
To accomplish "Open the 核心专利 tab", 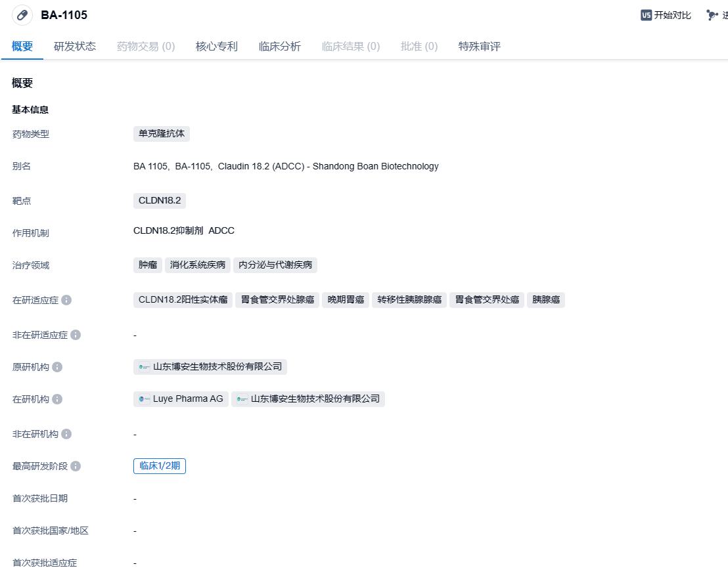I will pyautogui.click(x=217, y=47).
